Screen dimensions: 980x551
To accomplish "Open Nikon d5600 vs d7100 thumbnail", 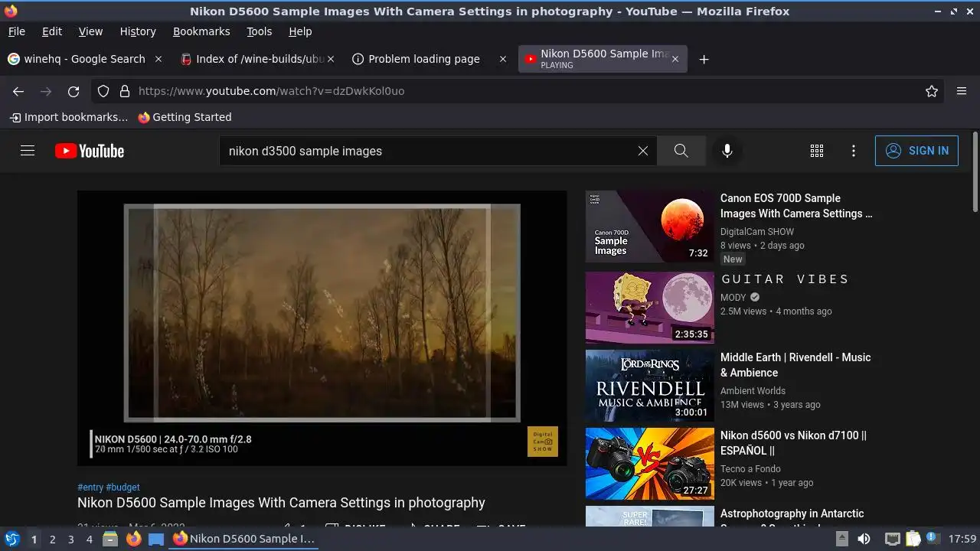I will click(650, 464).
